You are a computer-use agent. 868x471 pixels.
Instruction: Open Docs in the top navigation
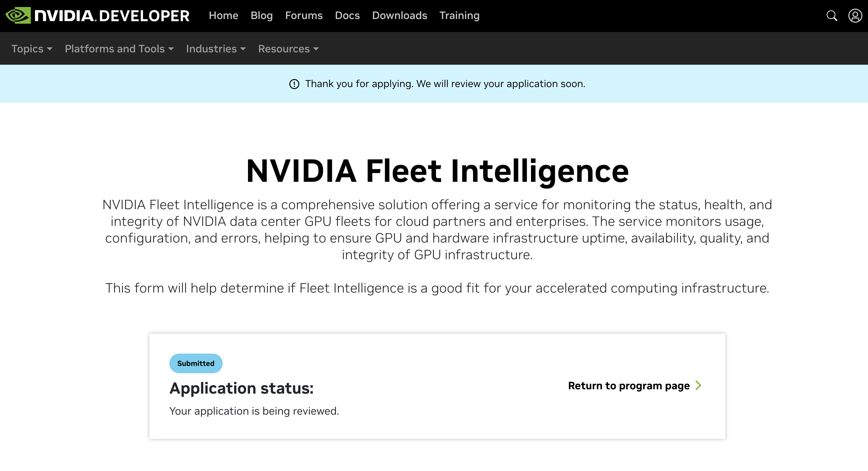347,15
